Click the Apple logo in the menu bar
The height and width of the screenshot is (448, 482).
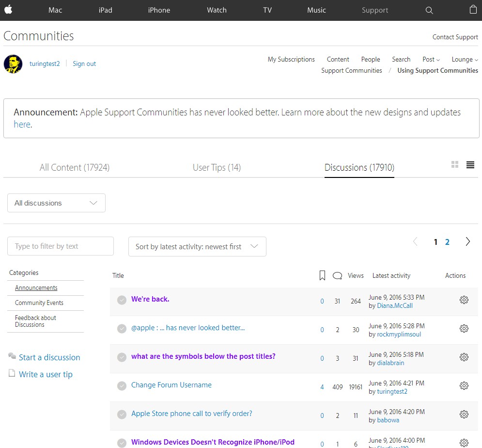pyautogui.click(x=8, y=10)
